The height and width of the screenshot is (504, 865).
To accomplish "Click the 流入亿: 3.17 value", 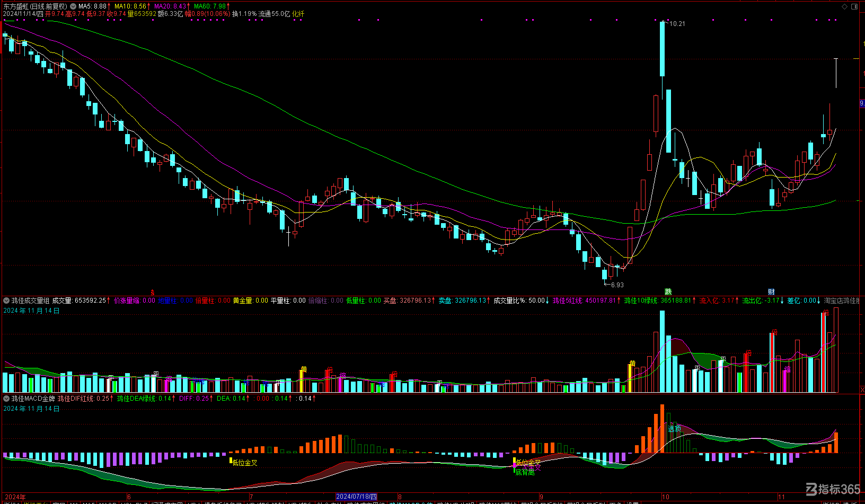I will [716, 300].
